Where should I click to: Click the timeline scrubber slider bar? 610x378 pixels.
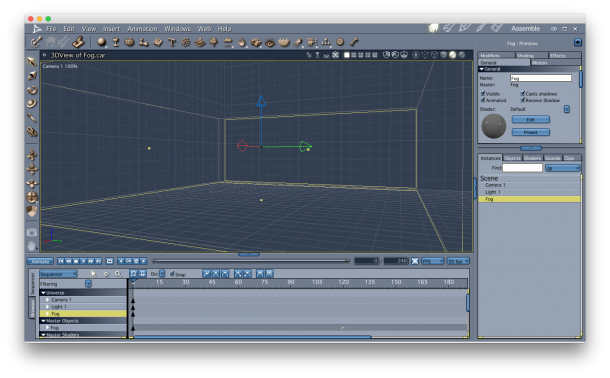(251, 261)
